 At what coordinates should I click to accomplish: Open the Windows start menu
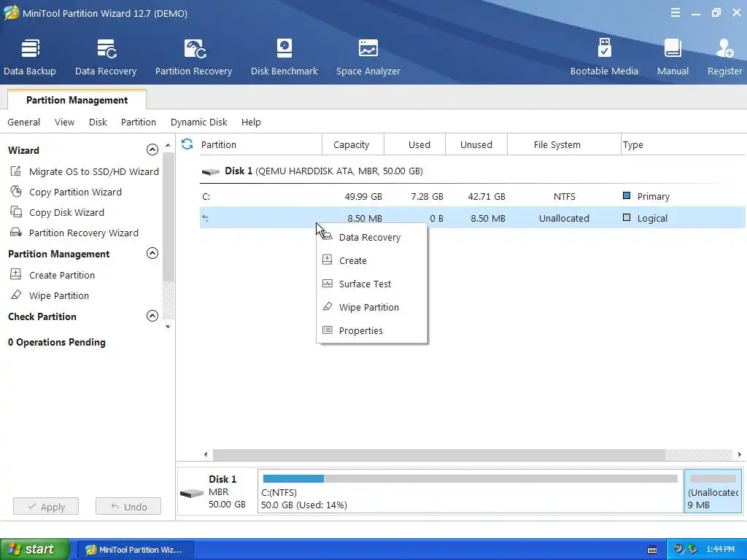pos(35,550)
